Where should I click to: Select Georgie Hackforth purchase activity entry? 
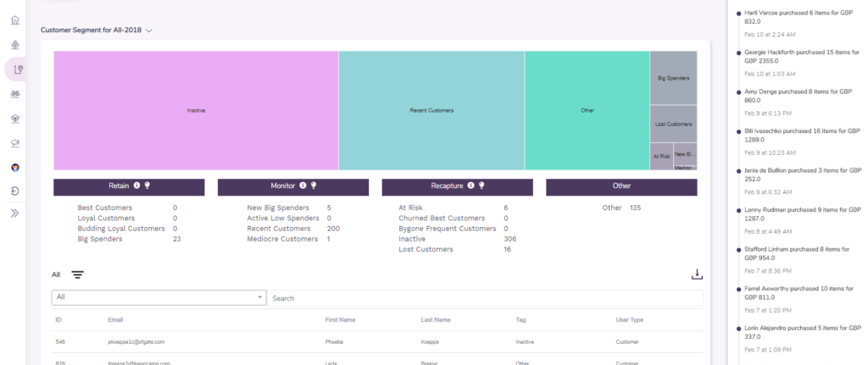click(x=801, y=56)
